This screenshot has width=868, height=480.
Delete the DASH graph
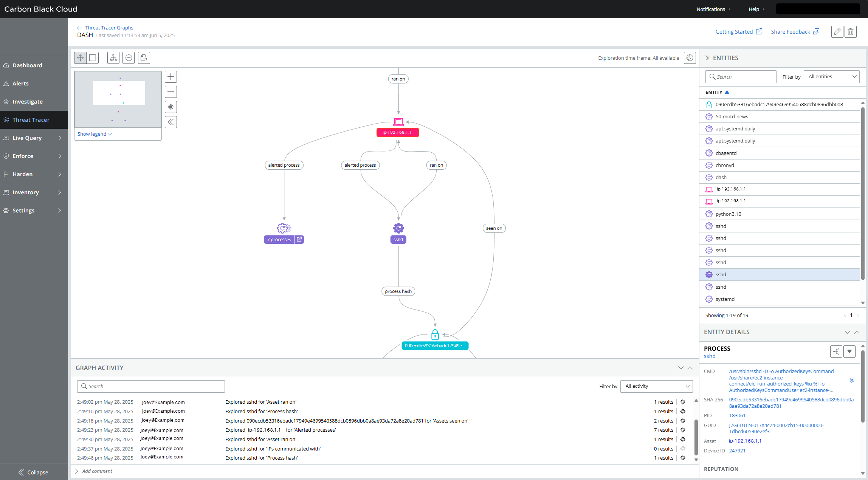click(851, 32)
